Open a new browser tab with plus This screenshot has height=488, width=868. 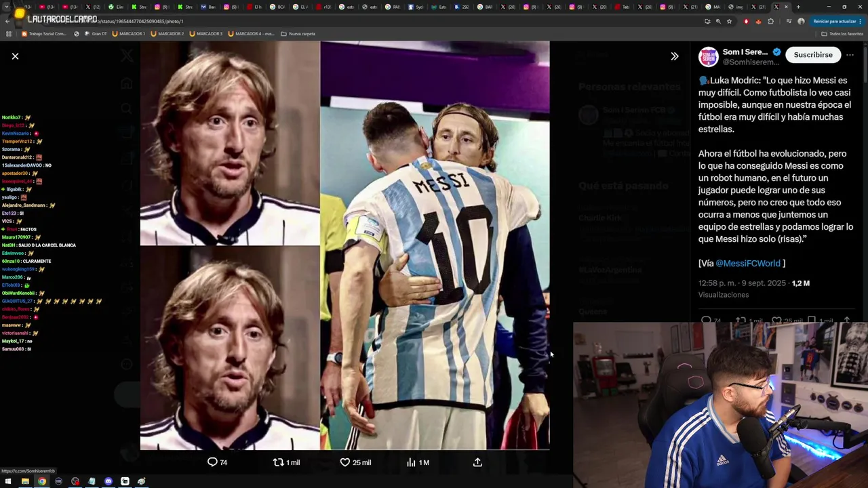[797, 7]
